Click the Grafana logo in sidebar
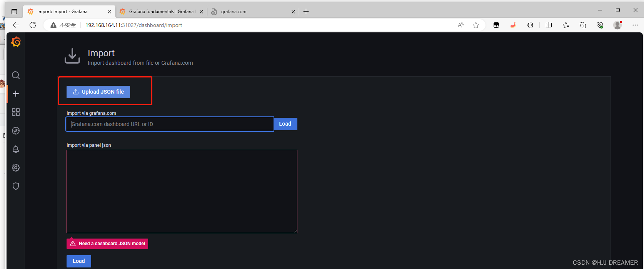 click(x=16, y=42)
